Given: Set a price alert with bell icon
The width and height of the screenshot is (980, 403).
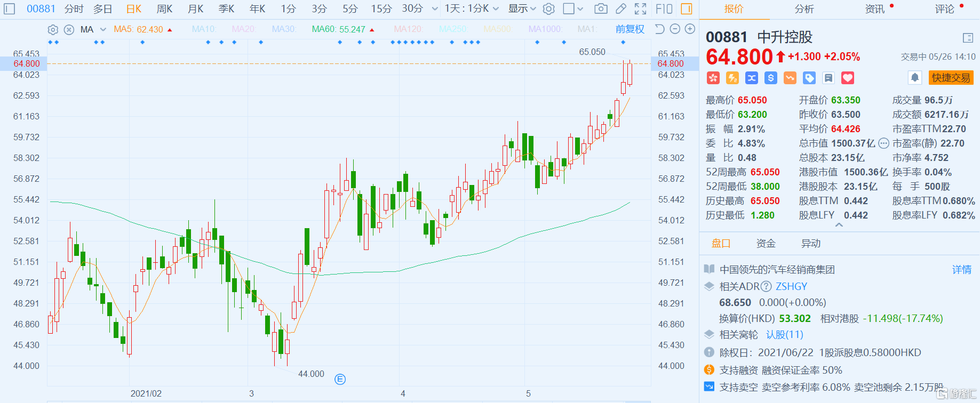Looking at the screenshot, I should [915, 78].
